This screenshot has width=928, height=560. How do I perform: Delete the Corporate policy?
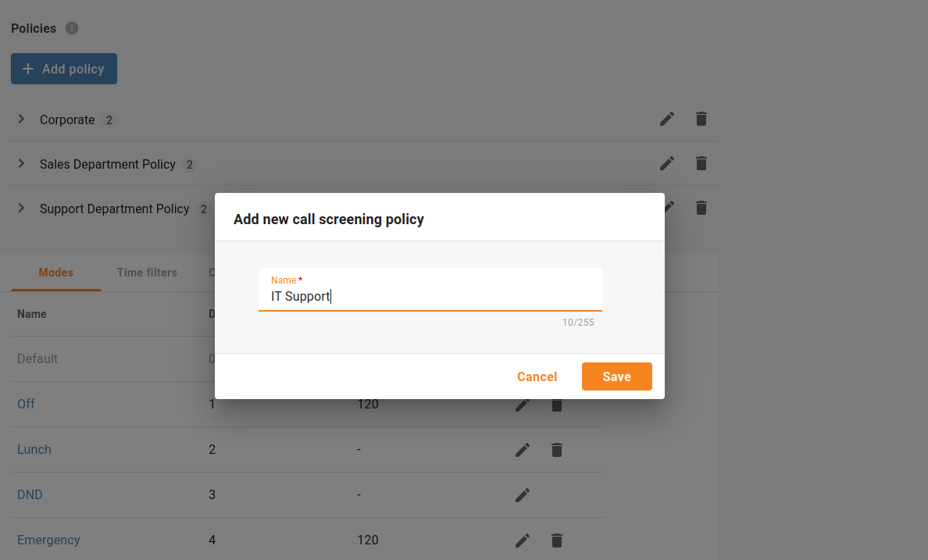(701, 119)
